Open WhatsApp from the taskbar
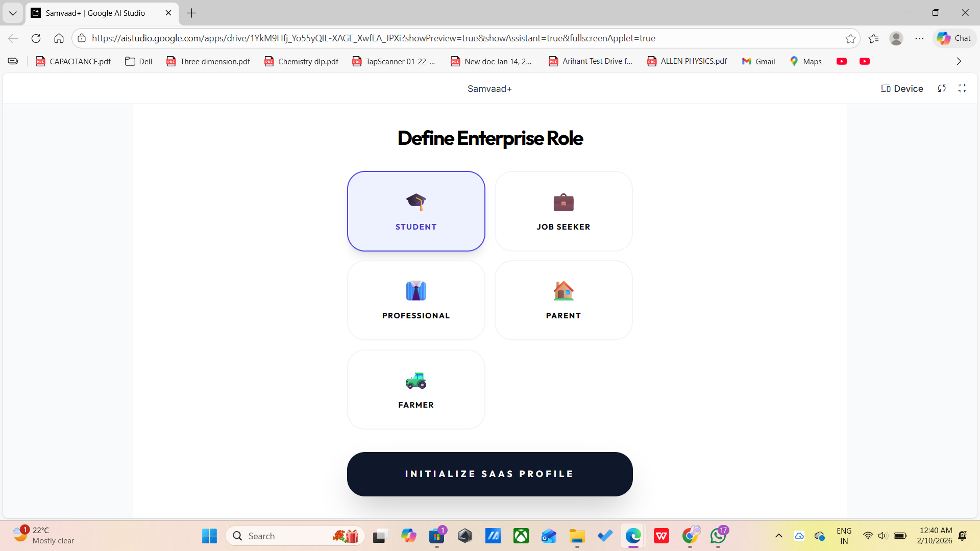Screen dimensions: 980x551 click(x=718, y=536)
